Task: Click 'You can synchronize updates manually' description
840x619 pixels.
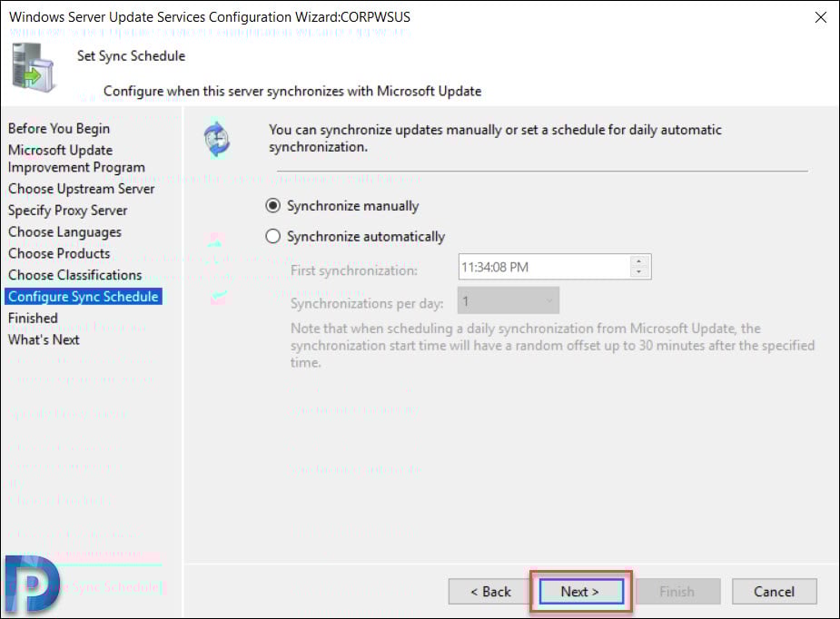Action: [495, 138]
